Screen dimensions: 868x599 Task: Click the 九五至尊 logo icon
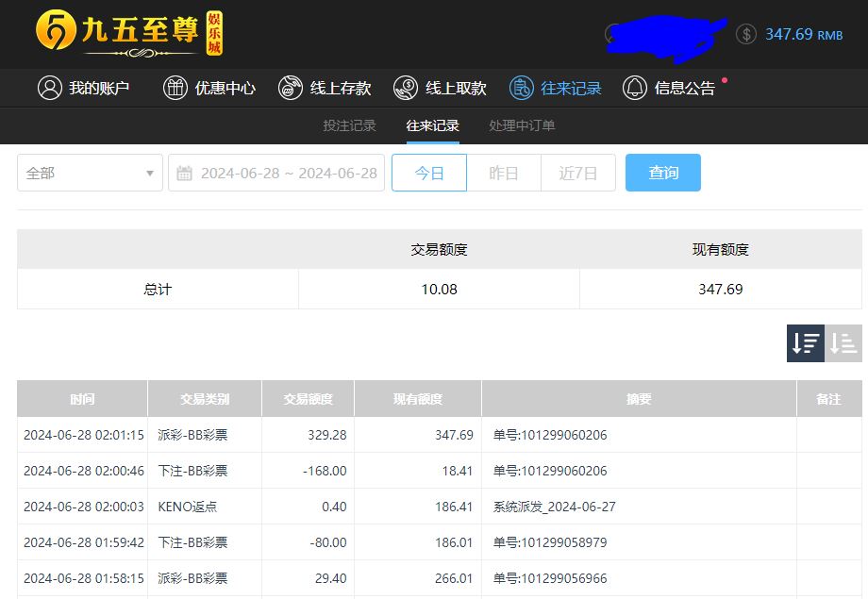point(56,31)
